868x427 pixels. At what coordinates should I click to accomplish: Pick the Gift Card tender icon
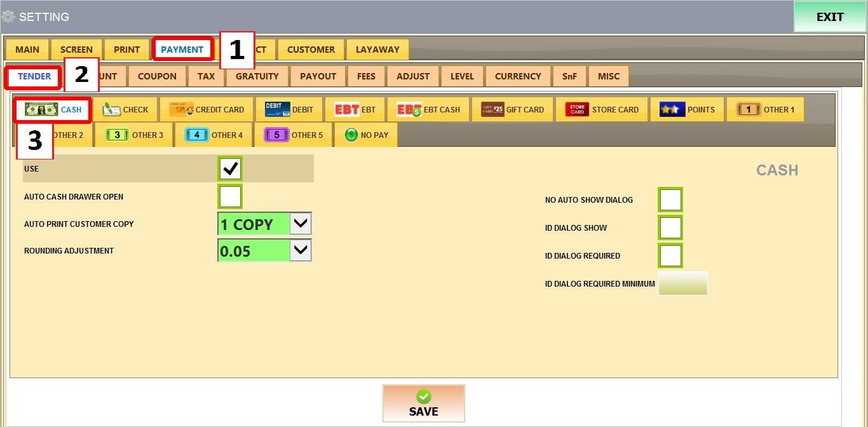492,109
